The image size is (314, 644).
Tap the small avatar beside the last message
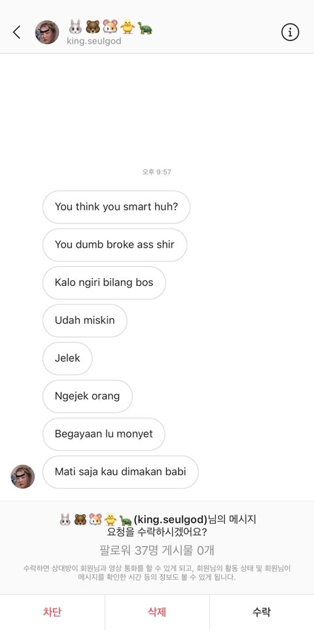[x=23, y=476]
